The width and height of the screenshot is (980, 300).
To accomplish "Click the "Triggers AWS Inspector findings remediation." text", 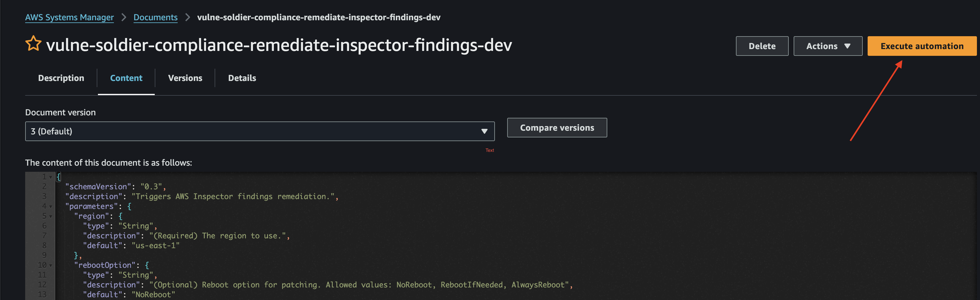I will (x=233, y=196).
